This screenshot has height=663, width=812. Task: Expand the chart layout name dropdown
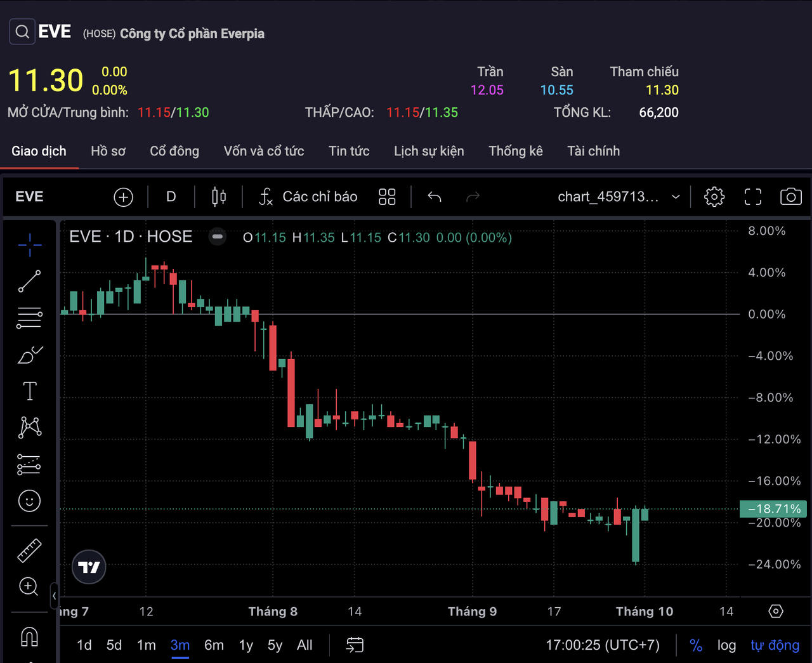(676, 197)
